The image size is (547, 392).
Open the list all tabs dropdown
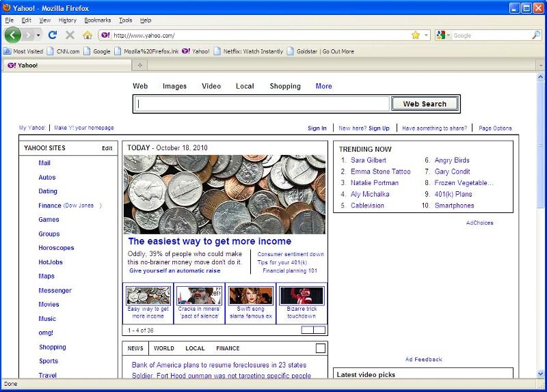point(541,65)
